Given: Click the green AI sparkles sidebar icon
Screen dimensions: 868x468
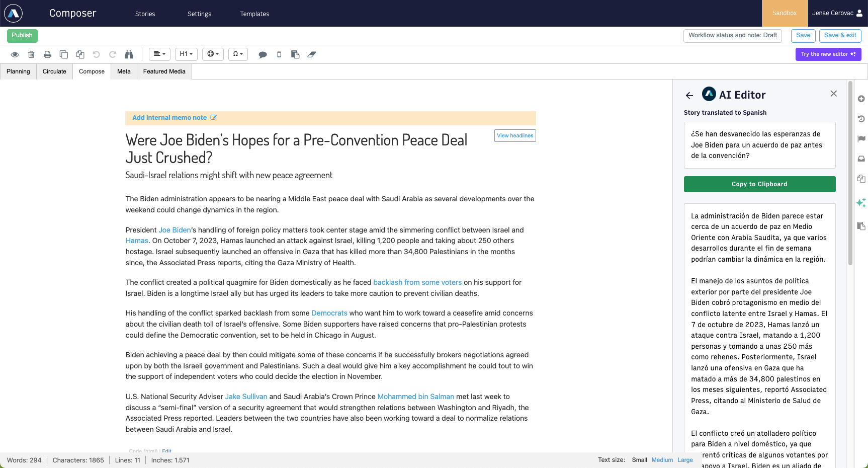Looking at the screenshot, I should (861, 202).
